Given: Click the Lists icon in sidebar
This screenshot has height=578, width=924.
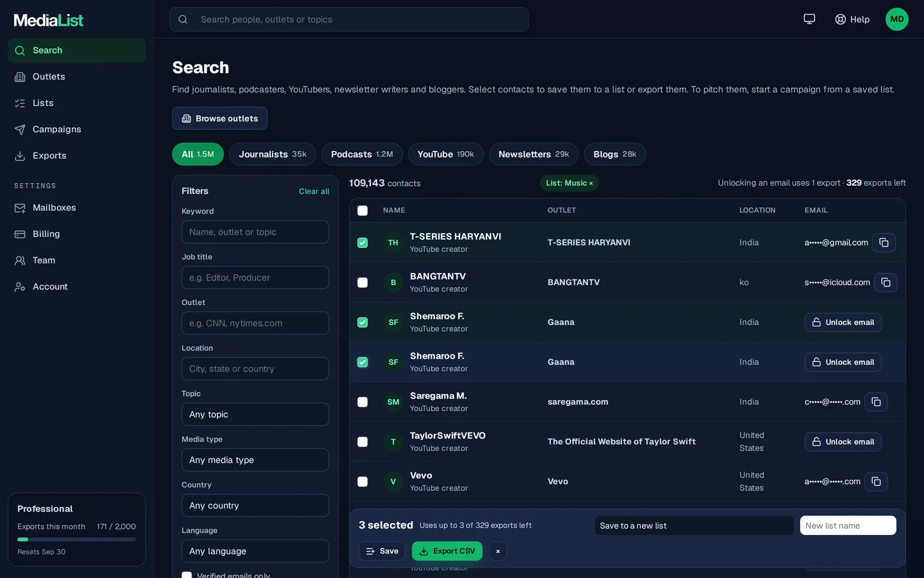Looking at the screenshot, I should [x=20, y=103].
